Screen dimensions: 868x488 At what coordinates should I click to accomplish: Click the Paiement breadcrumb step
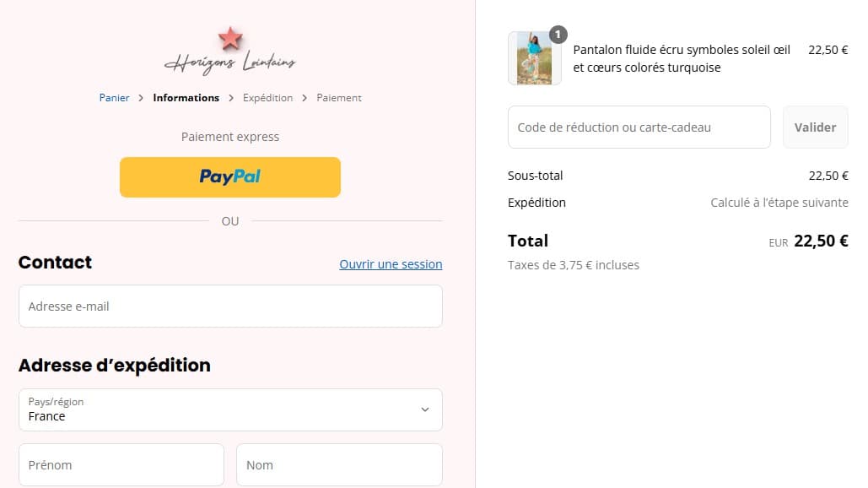pos(338,98)
